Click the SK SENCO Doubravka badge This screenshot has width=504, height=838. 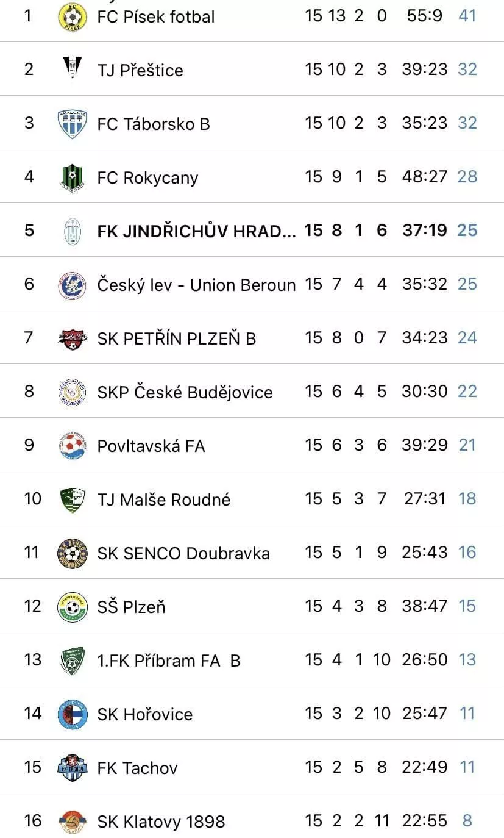[72, 553]
